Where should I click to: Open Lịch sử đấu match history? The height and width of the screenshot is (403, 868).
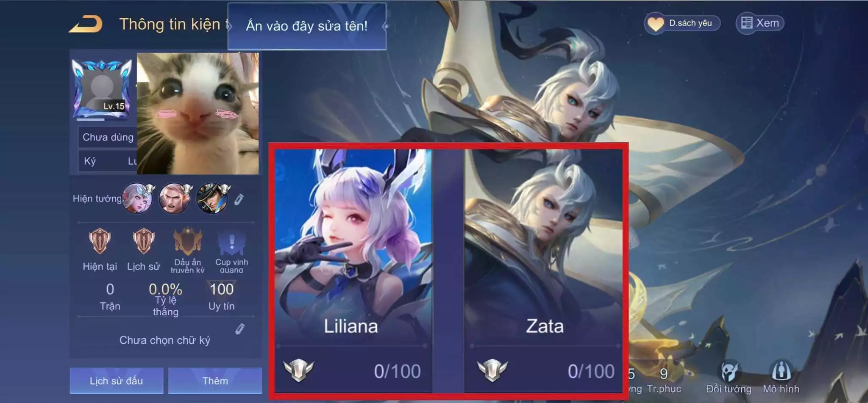(x=117, y=381)
